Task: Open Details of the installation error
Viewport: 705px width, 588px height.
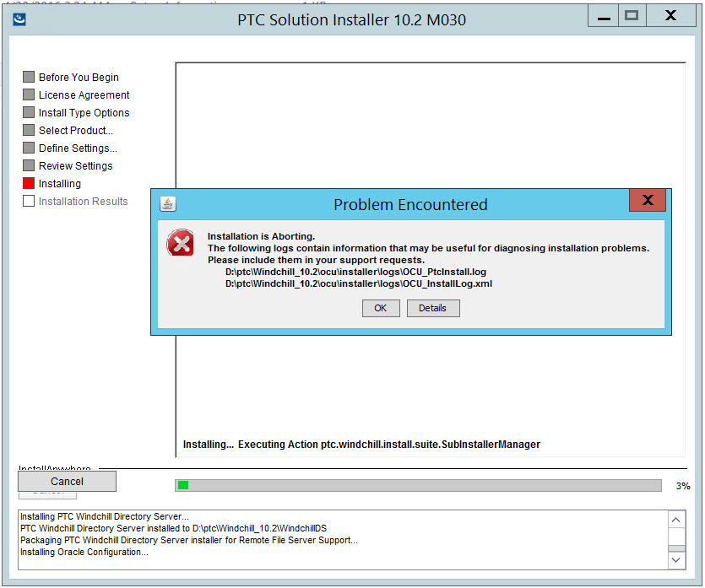Action: (433, 308)
